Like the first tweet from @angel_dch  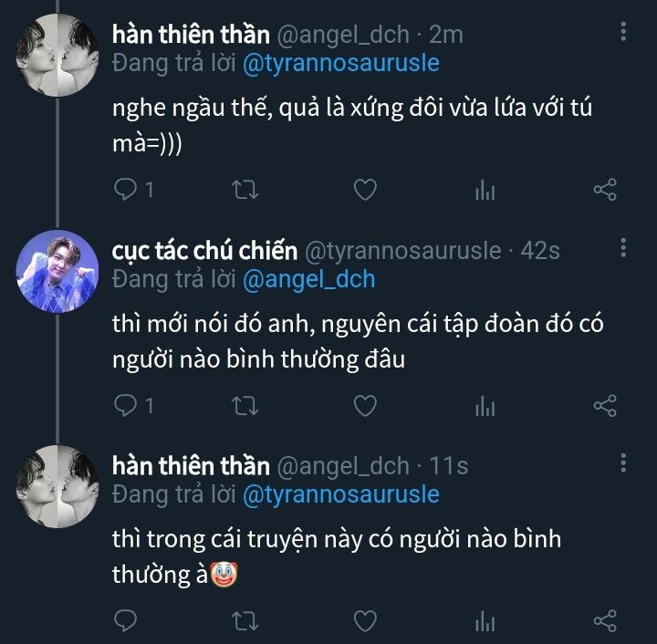(365, 190)
